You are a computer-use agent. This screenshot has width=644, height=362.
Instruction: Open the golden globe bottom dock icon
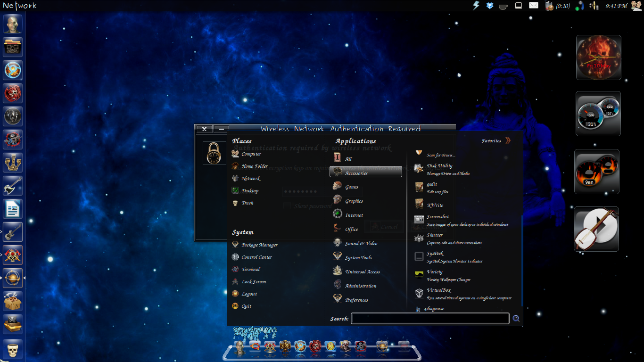coord(382,346)
